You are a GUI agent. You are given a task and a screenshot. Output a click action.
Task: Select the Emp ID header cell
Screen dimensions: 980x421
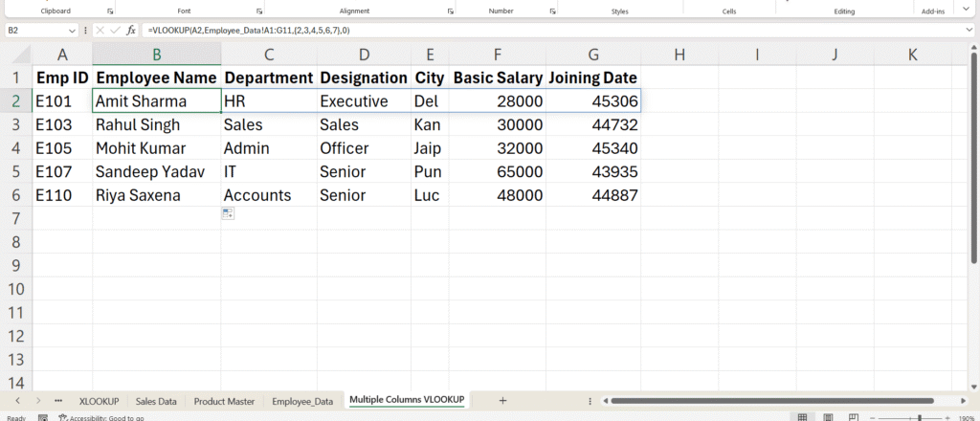(x=62, y=78)
